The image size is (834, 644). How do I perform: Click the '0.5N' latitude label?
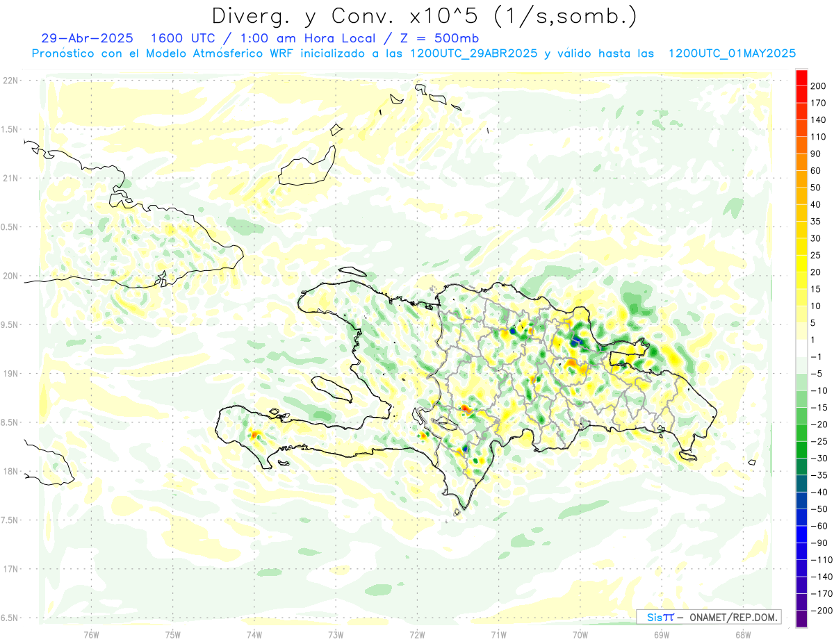tap(10, 227)
